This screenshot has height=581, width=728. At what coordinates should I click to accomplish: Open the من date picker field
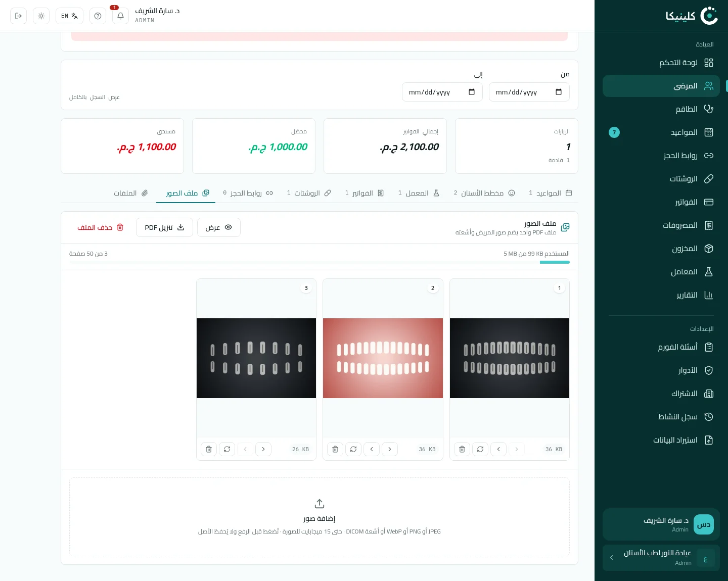[x=529, y=92]
